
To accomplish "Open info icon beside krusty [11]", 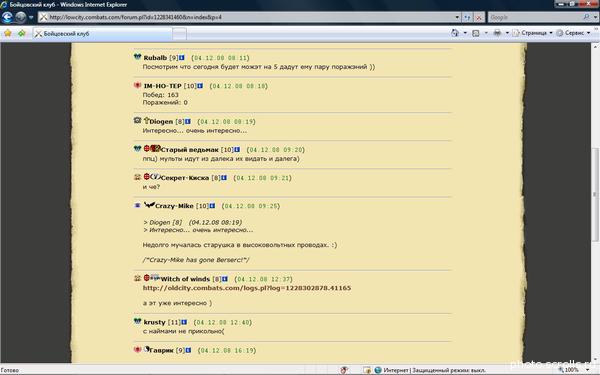I will 184,322.
